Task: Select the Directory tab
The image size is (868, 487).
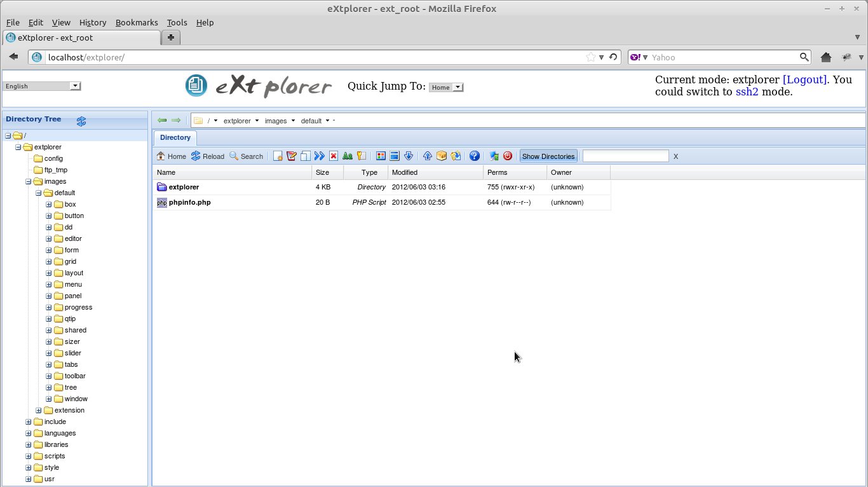Action: [x=175, y=137]
